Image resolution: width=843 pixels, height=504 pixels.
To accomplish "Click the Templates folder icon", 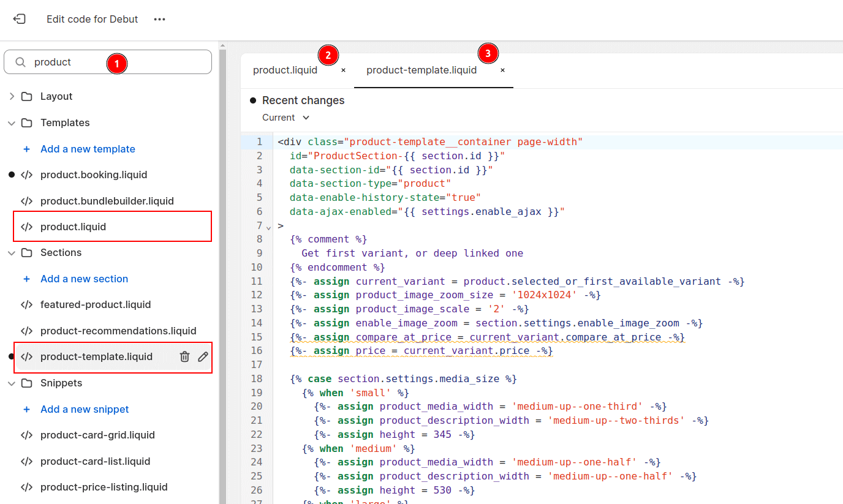I will click(26, 122).
